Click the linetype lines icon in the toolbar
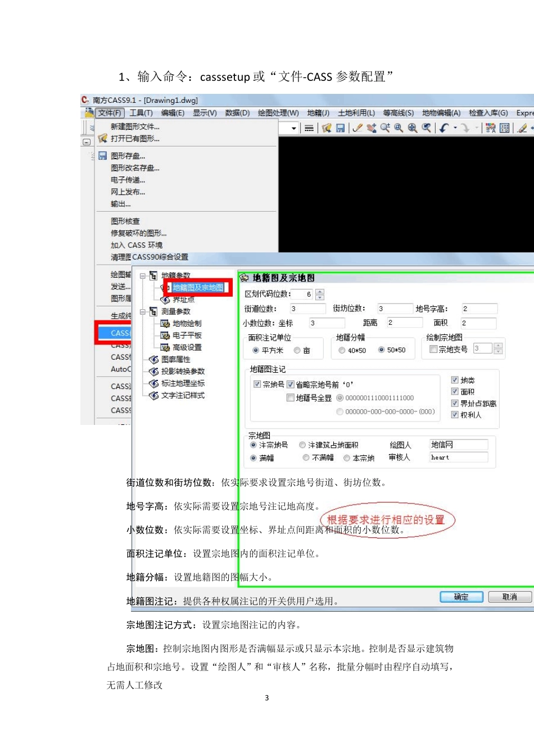534x756 pixels. coord(309,128)
